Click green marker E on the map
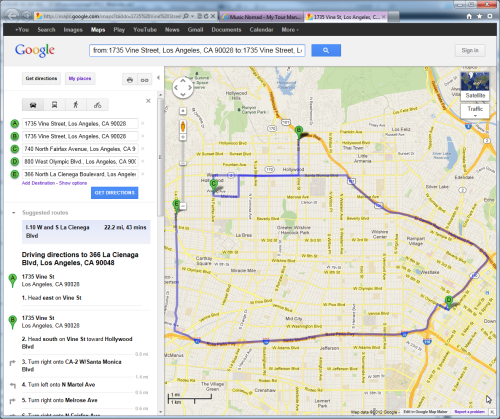The width and height of the screenshot is (500, 419). tap(177, 206)
